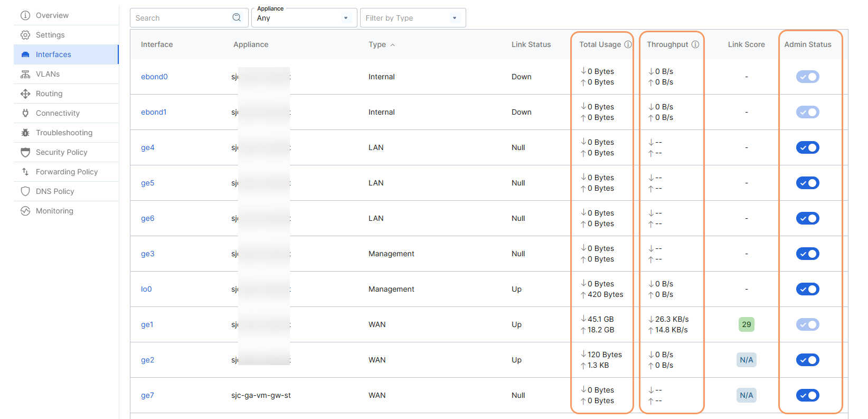Click the Total Usage info icon
868x419 pixels.
(x=628, y=44)
